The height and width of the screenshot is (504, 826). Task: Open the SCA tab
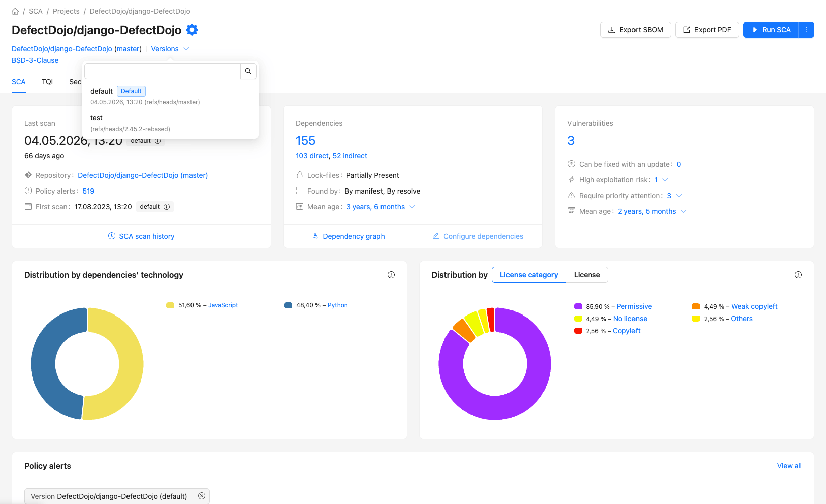[19, 82]
